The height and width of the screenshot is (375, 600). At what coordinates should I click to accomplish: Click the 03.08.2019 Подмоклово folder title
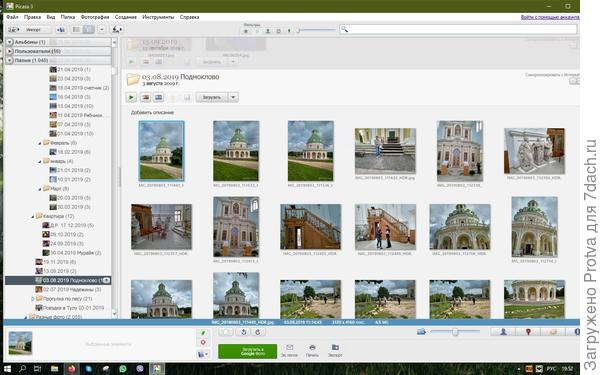181,77
